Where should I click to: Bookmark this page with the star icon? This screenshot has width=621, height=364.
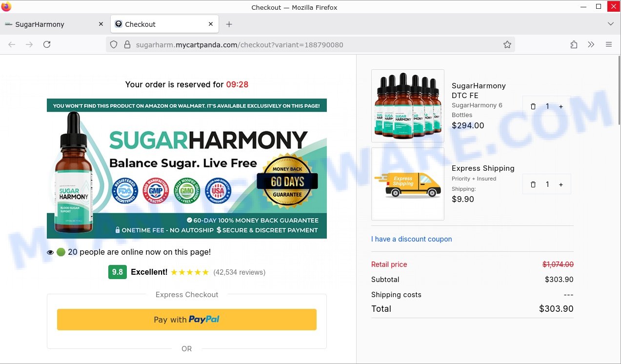click(x=507, y=44)
